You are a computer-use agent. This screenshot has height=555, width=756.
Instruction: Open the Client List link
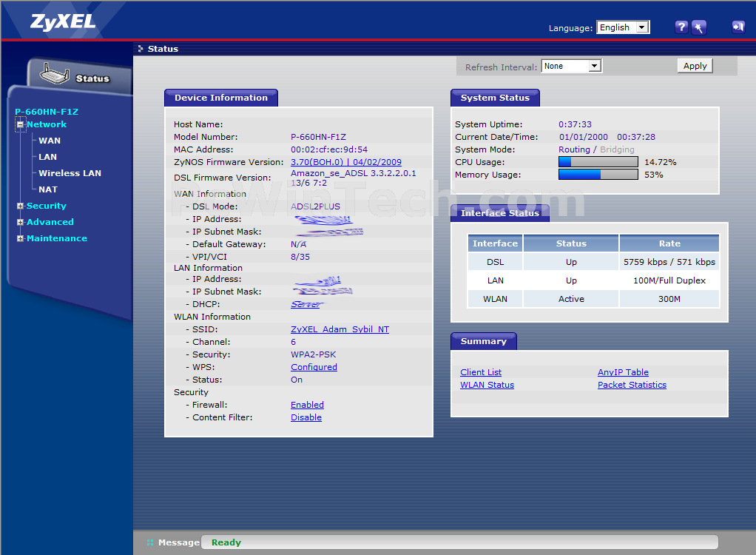(x=481, y=372)
